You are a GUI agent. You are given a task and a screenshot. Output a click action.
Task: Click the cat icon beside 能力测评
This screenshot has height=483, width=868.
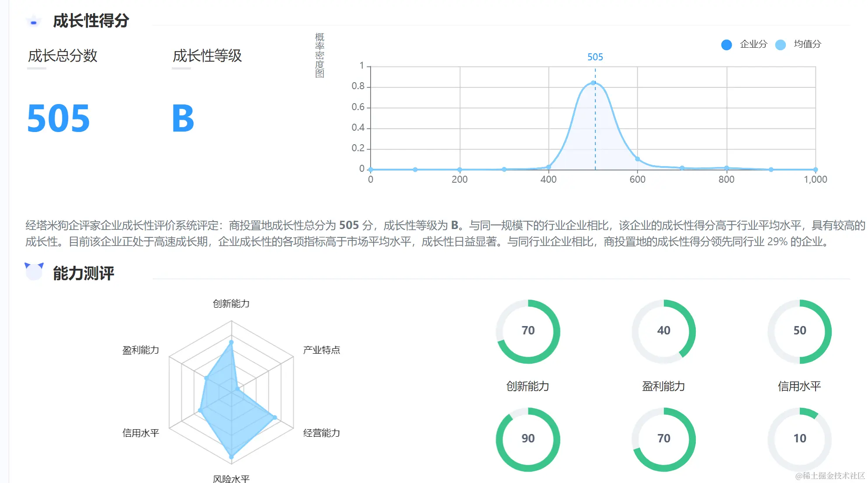click(34, 271)
